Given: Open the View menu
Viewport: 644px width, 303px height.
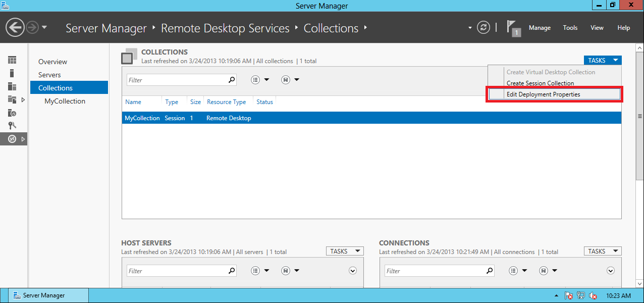Looking at the screenshot, I should coord(597,28).
